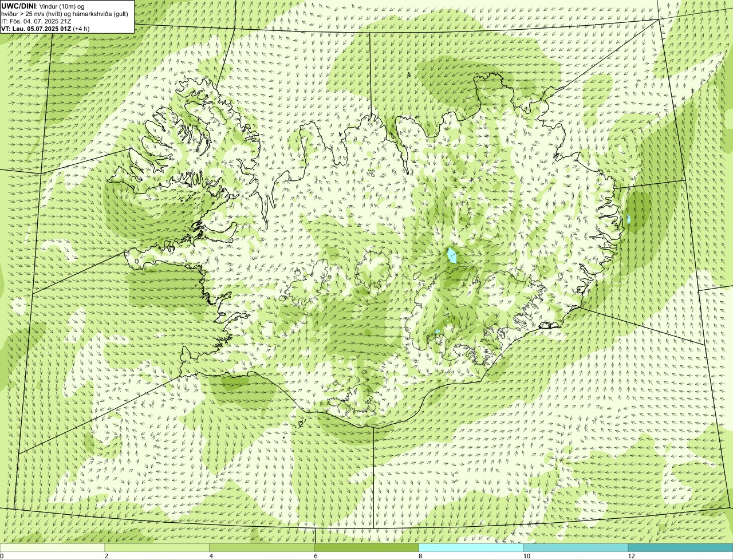Image resolution: width=733 pixels, height=560 pixels.
Task: Click the '2' scale label
Action: click(107, 556)
